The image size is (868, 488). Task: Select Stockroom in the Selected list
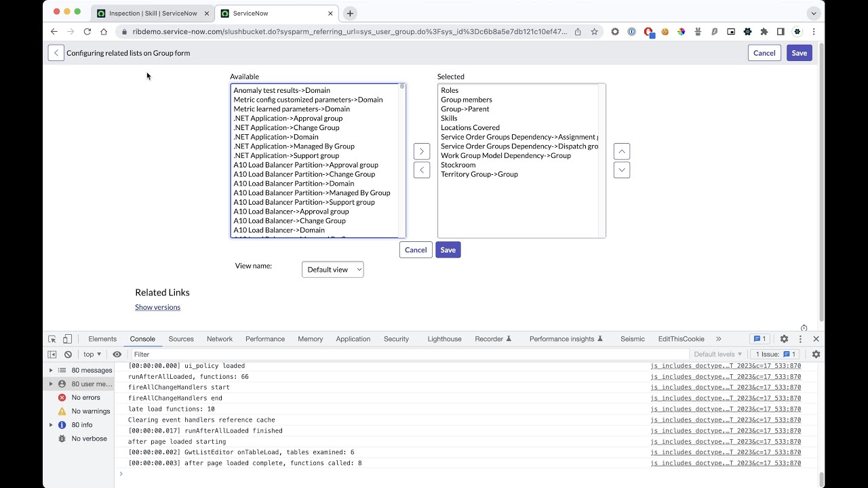[x=458, y=165]
